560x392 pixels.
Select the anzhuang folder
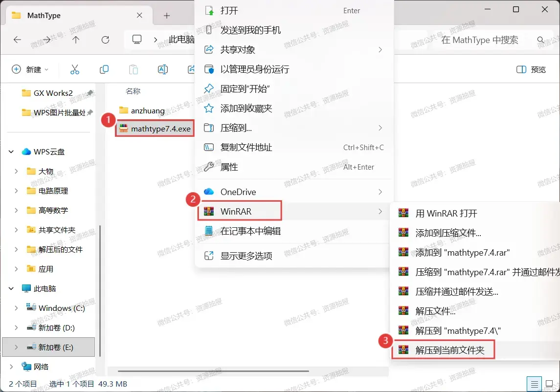tap(142, 110)
